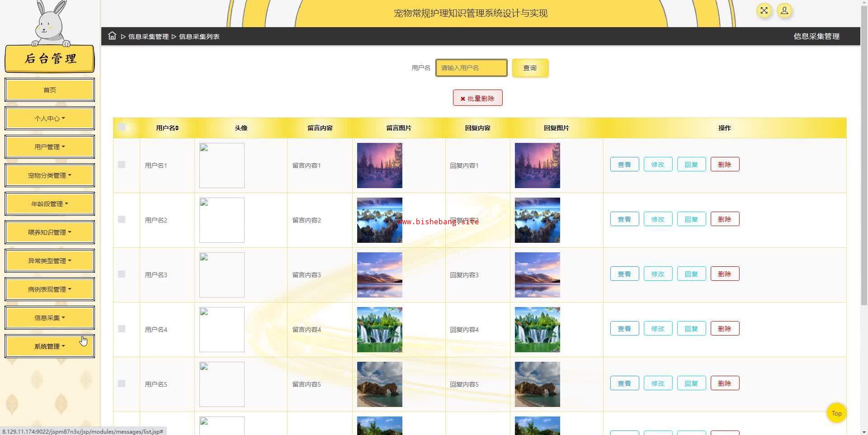Reply to 用户名4 message with 回复
The height and width of the screenshot is (435, 868).
pyautogui.click(x=691, y=329)
